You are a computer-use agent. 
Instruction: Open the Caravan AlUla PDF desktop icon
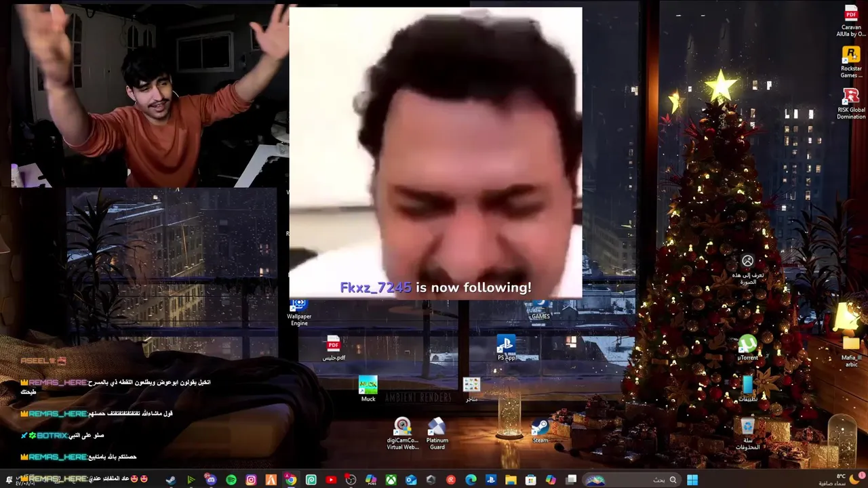point(851,20)
